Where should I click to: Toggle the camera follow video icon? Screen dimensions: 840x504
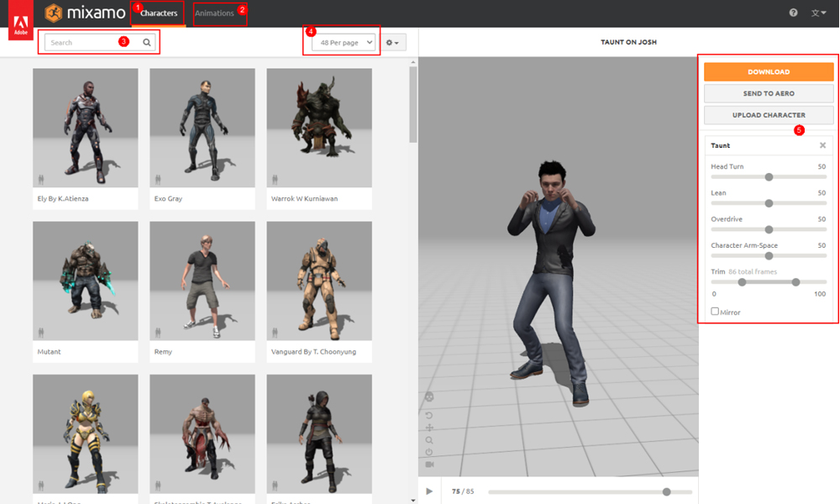(x=429, y=465)
